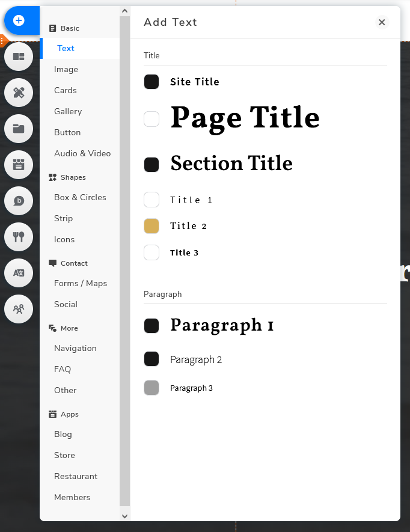Open the blog sidebar icon
This screenshot has height=532, width=410.
pos(19,201)
